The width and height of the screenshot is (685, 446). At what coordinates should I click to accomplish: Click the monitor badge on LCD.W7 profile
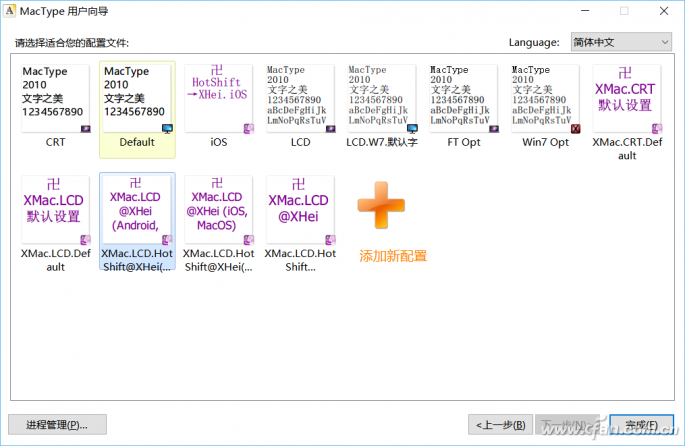[x=412, y=128]
